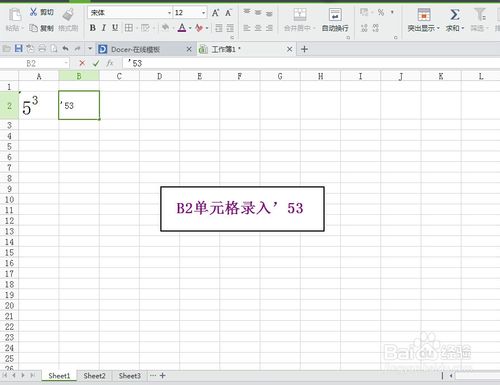Align text left
The width and height of the screenshot is (500, 385).
pos(247,28)
